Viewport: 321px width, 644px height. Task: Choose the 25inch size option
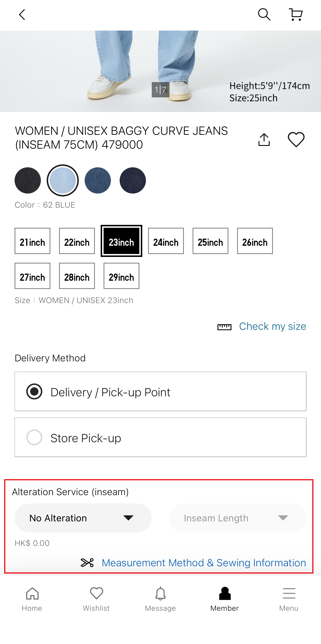pyautogui.click(x=210, y=241)
